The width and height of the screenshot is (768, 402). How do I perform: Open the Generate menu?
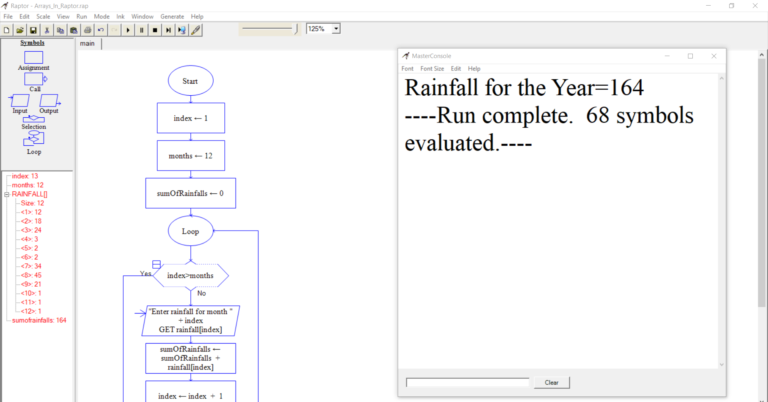[x=171, y=17]
